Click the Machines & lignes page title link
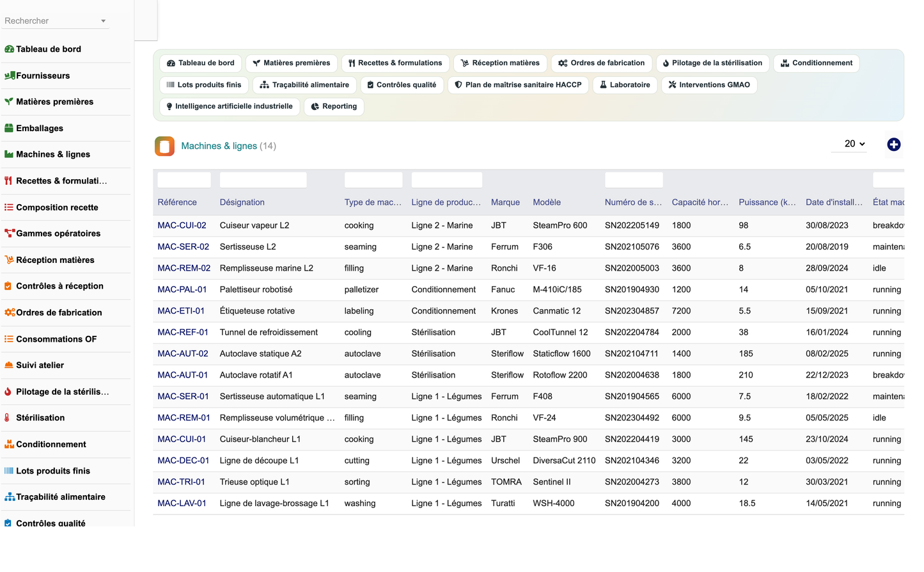The width and height of the screenshot is (924, 572). click(219, 146)
